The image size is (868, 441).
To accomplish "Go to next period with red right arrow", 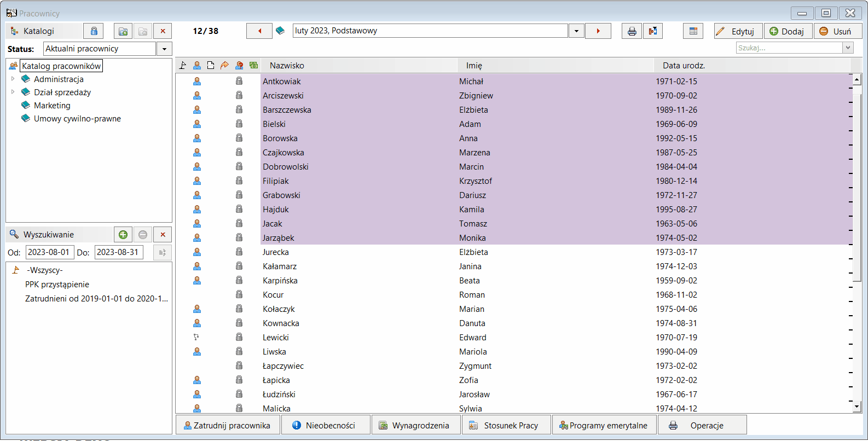I will coord(598,31).
